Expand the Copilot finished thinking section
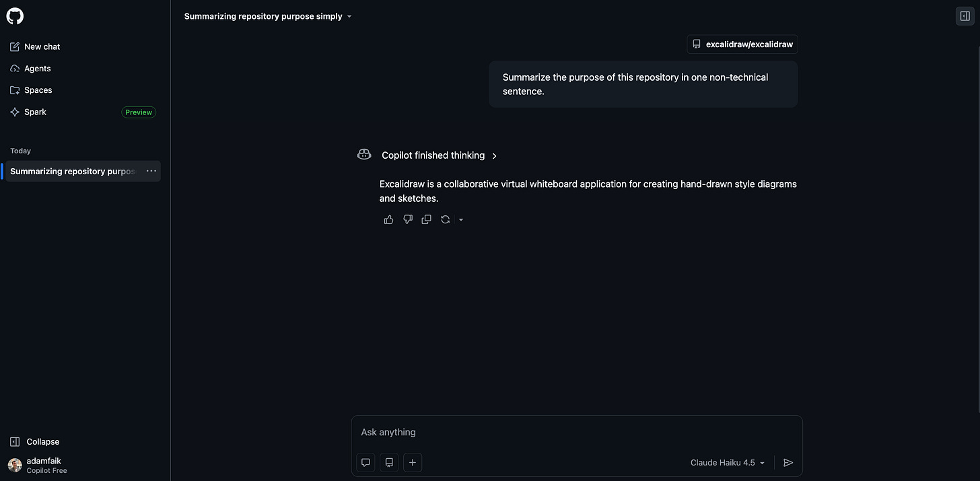980x481 pixels. 495,155
